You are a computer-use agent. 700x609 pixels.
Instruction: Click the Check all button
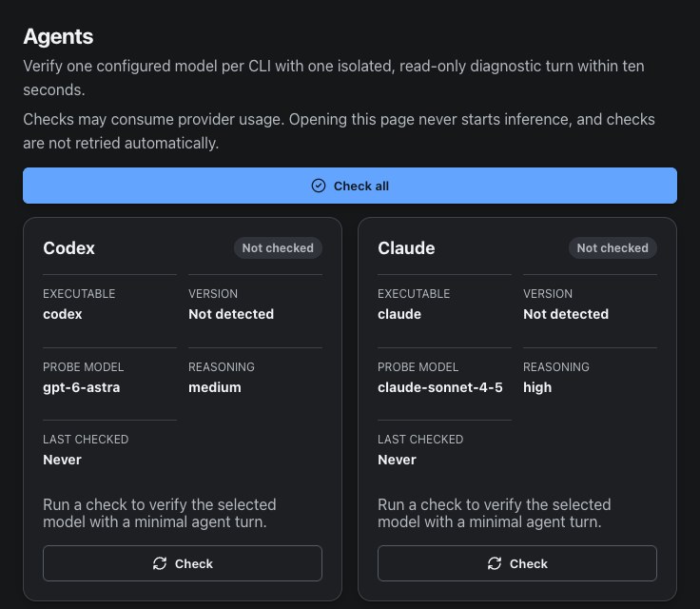coord(350,186)
